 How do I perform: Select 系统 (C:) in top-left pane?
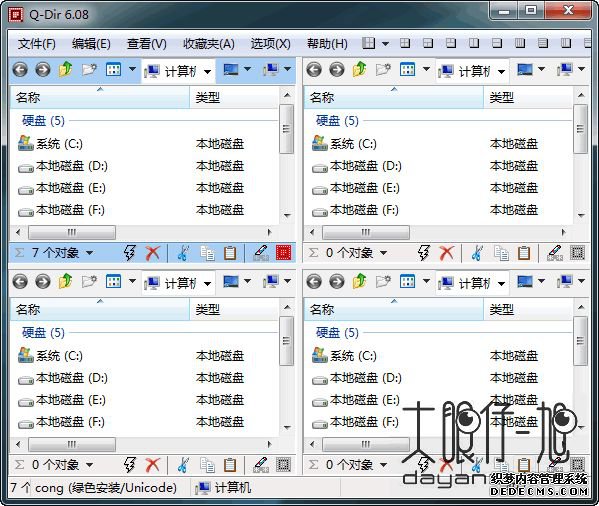[50, 144]
